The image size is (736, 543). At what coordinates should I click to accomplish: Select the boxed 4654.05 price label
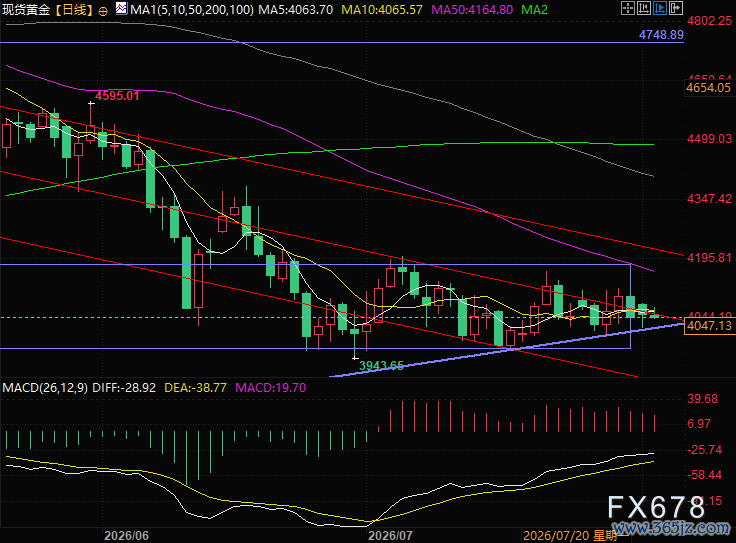709,88
